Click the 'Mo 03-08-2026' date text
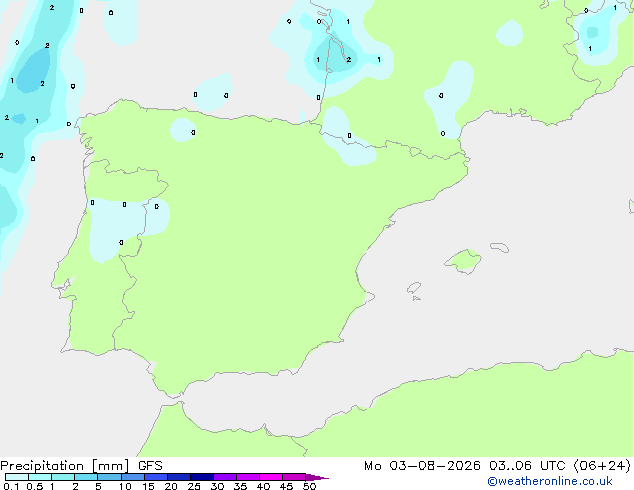This screenshot has width=634, height=490. 422,466
